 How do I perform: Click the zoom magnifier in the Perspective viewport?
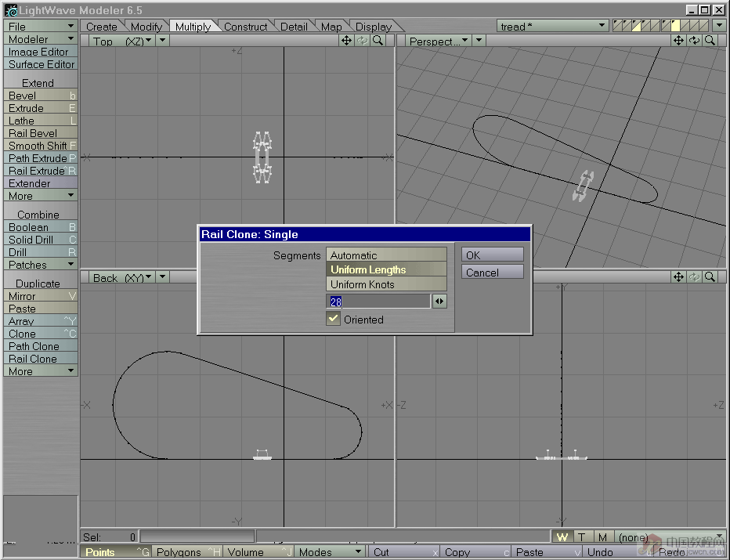(x=710, y=41)
